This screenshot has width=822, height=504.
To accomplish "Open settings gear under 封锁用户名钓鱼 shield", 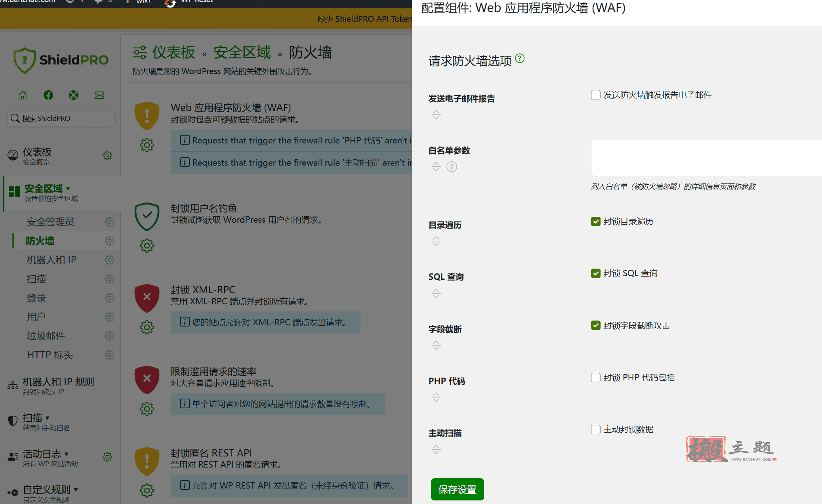I will [147, 246].
